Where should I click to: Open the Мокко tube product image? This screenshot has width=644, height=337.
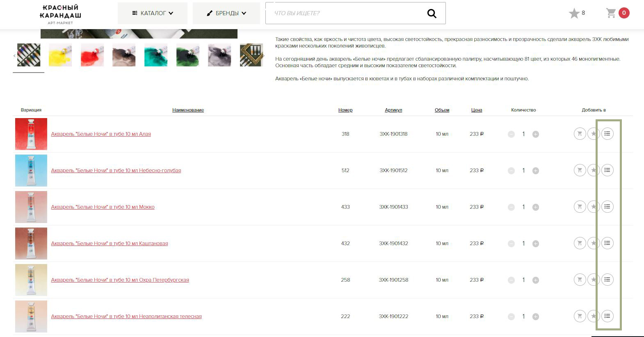coord(31,207)
